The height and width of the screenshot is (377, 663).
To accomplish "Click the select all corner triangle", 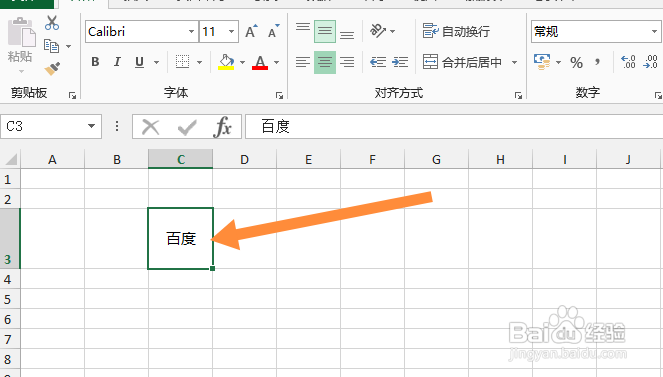I will click(11, 159).
